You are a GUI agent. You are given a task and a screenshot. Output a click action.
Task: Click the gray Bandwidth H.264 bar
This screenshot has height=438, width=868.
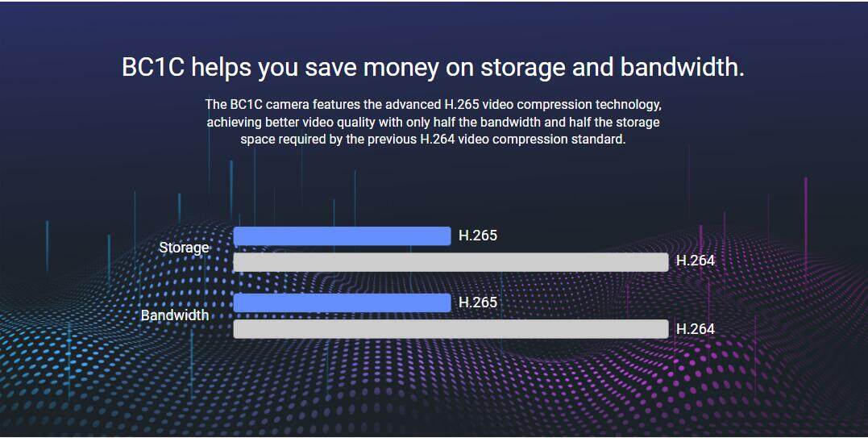(x=451, y=329)
